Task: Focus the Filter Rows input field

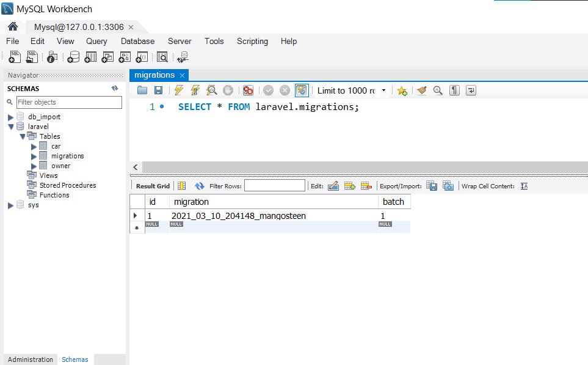Action: pyautogui.click(x=275, y=185)
